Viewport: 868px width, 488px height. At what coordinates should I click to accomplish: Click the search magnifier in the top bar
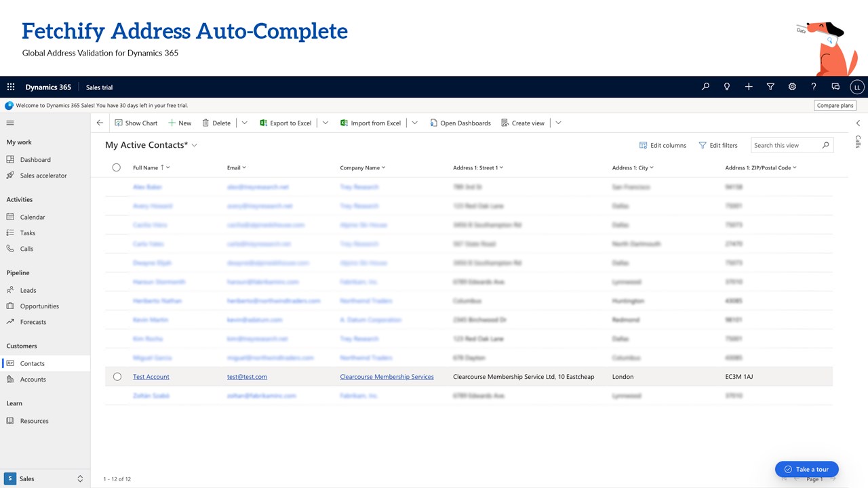[705, 87]
